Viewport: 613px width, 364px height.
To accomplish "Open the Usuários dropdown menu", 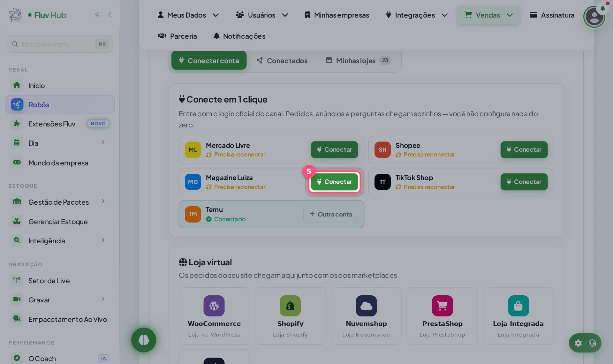I will pyautogui.click(x=262, y=15).
